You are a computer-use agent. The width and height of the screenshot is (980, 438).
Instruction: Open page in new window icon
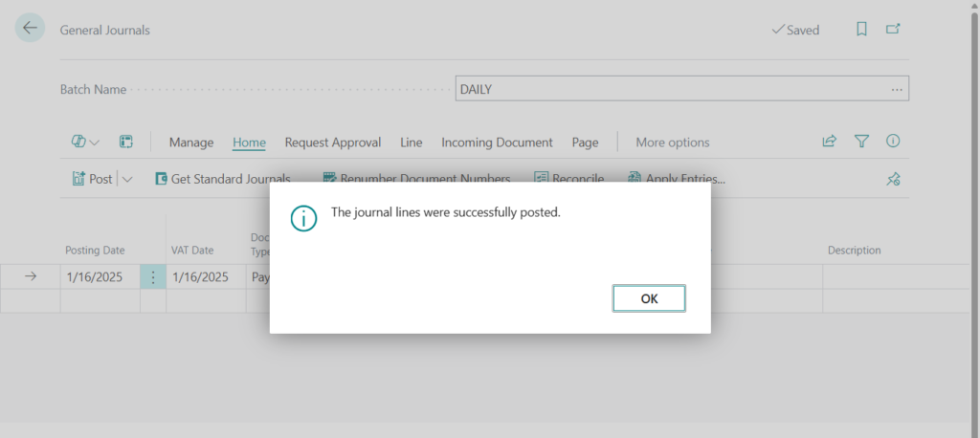[x=893, y=30]
